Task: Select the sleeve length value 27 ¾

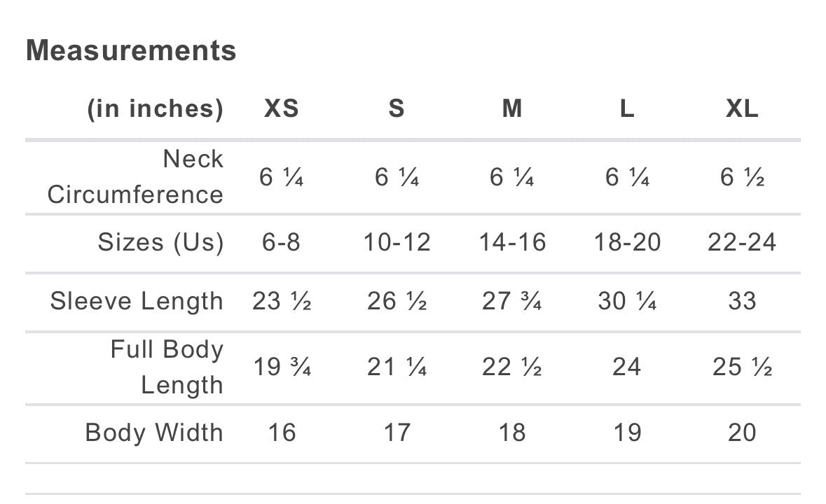Action: pyautogui.click(x=511, y=301)
